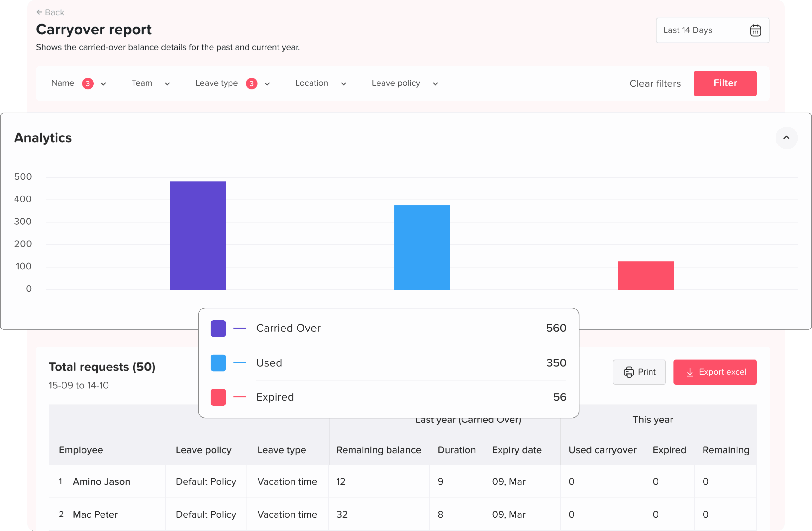
Task: Click the red Expired legend swatch
Action: 218,397
